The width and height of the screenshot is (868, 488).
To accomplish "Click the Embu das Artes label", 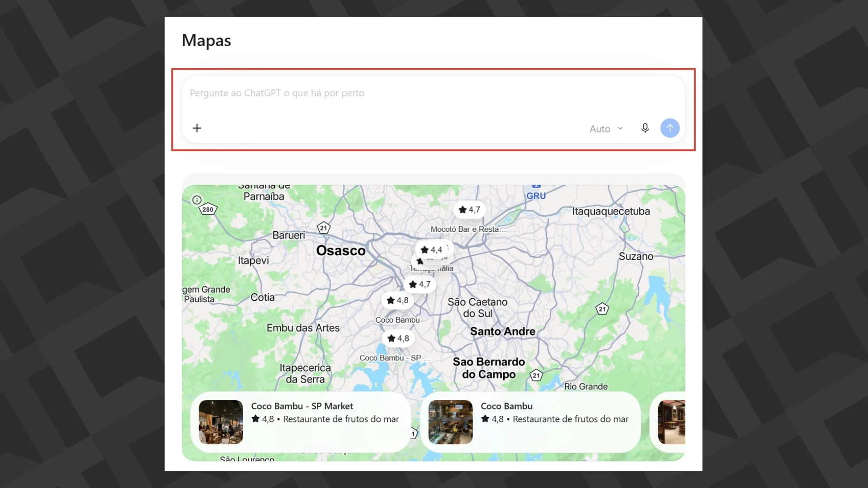I will click(x=303, y=328).
